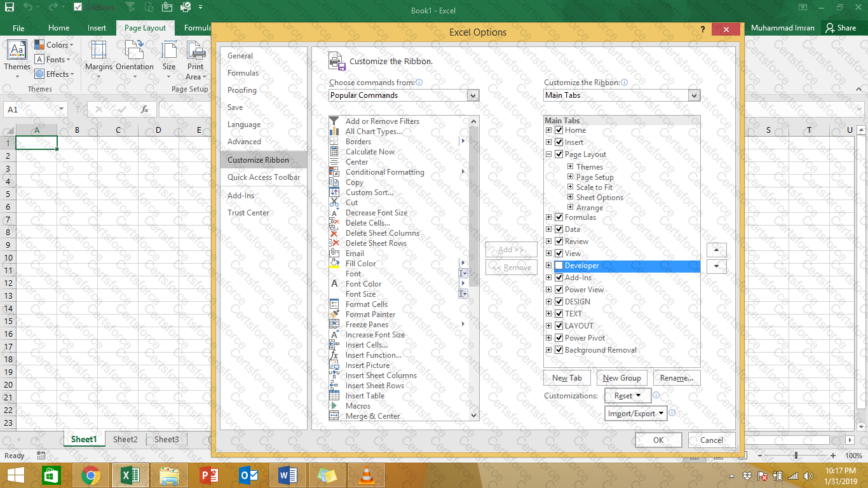The width and height of the screenshot is (868, 488).
Task: Click the All Chart Types icon
Action: (x=334, y=131)
